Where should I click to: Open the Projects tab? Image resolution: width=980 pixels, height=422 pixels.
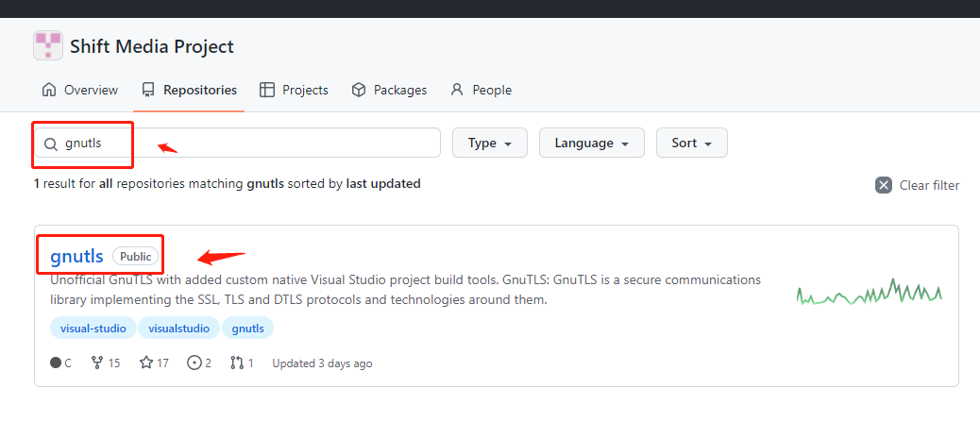tap(294, 90)
